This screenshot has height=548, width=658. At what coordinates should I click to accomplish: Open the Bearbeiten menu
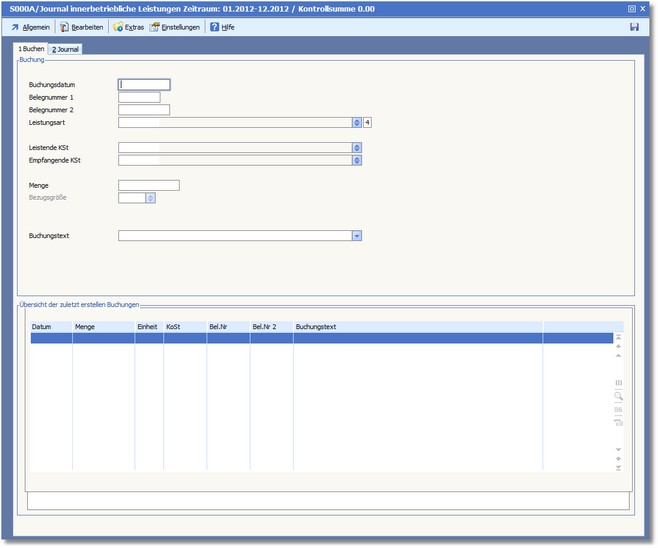pos(81,27)
